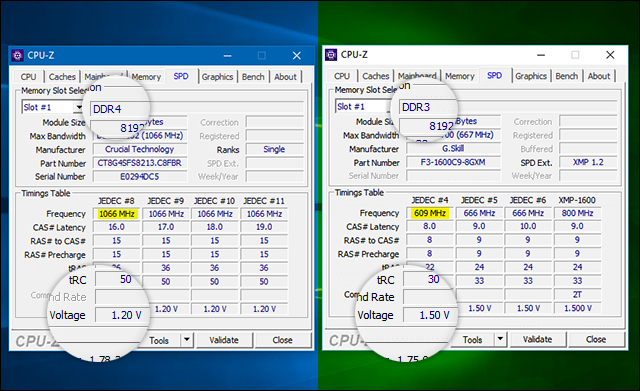Minimize the right CPU-Z window
The height and width of the screenshot is (391, 640).
click(x=541, y=55)
